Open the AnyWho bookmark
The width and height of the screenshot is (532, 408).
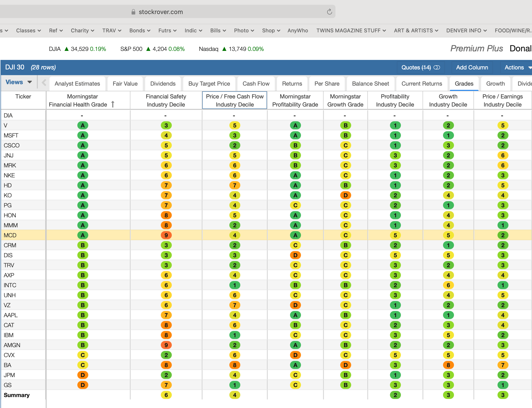point(298,31)
